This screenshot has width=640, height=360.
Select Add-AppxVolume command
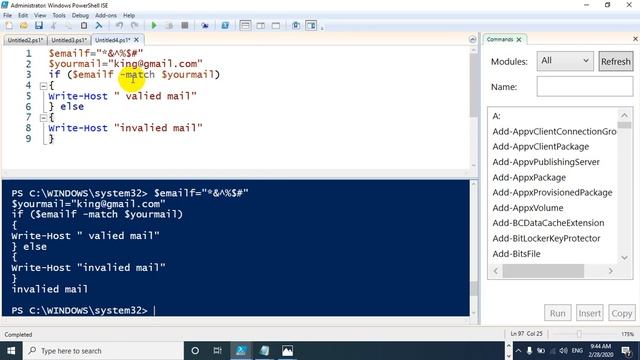(527, 208)
